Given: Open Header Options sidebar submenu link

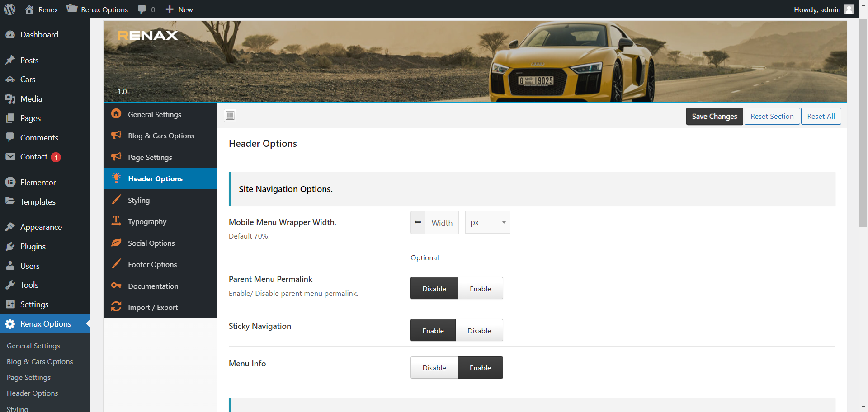Looking at the screenshot, I should point(32,393).
